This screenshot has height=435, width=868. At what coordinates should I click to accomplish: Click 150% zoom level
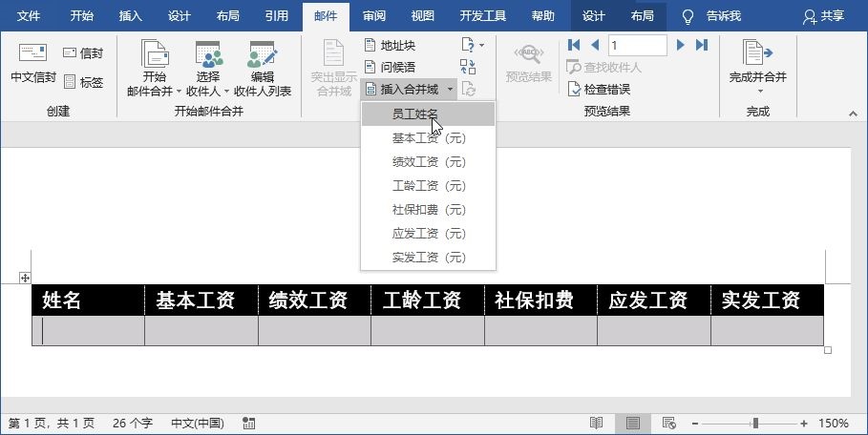[x=833, y=424]
